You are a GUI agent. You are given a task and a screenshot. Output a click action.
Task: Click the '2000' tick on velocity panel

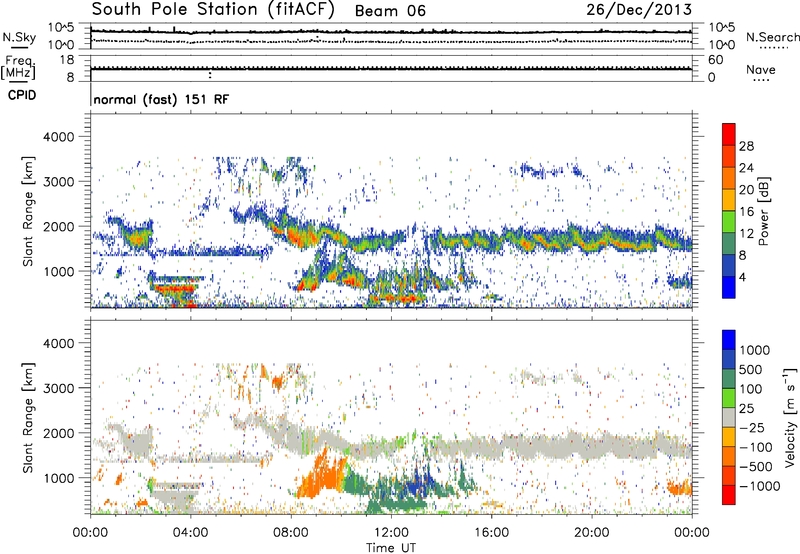(58, 433)
